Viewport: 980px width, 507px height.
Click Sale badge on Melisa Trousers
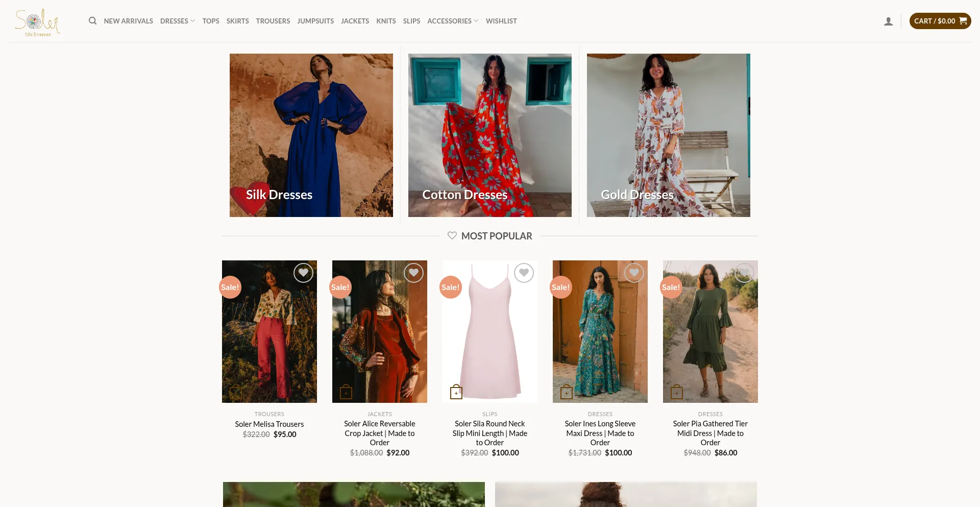tap(230, 287)
